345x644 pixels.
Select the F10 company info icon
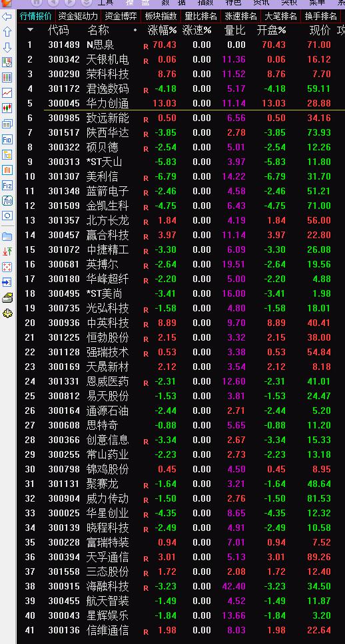click(7, 139)
